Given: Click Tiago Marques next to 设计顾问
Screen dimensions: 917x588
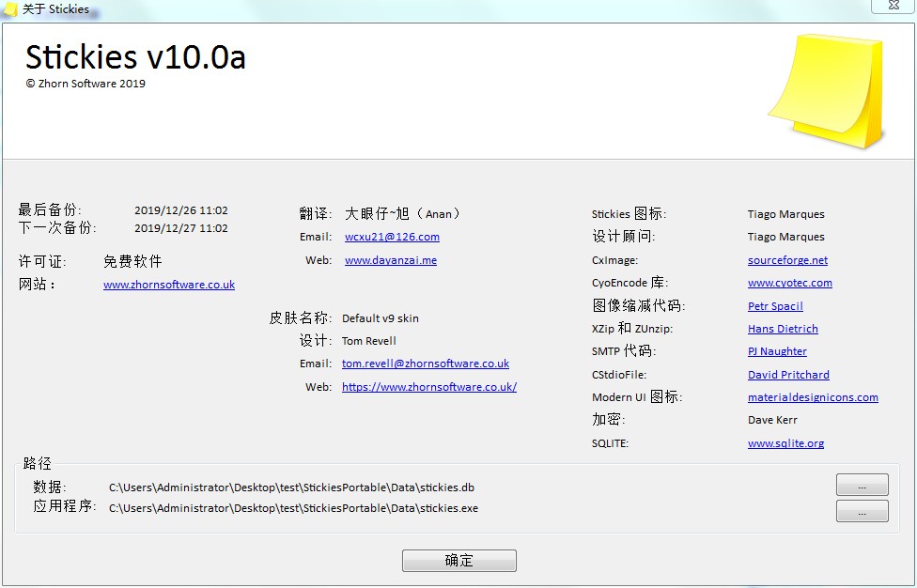Looking at the screenshot, I should click(x=786, y=237).
